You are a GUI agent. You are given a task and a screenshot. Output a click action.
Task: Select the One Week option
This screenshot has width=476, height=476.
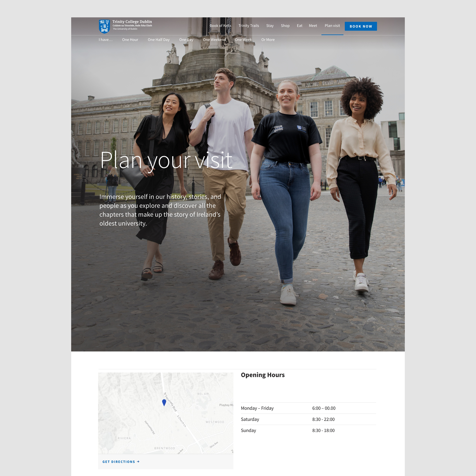(243, 40)
